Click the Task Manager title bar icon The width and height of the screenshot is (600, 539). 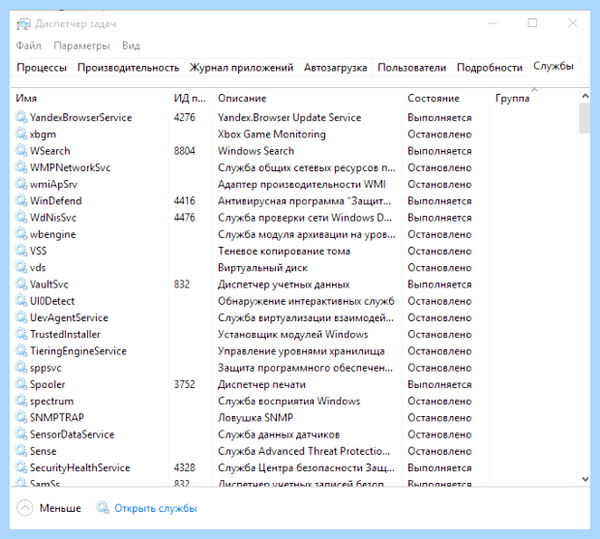(23, 24)
